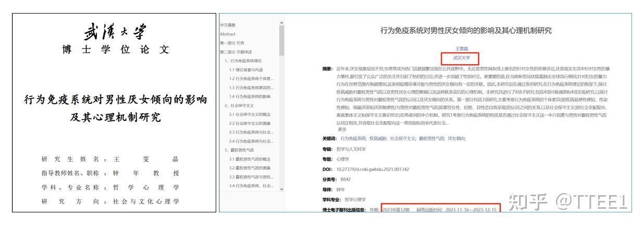This screenshot has height=227, width=644.
Task: Go to 3.4 行为免疫系统、社会 entry
Action: pyautogui.click(x=251, y=185)
